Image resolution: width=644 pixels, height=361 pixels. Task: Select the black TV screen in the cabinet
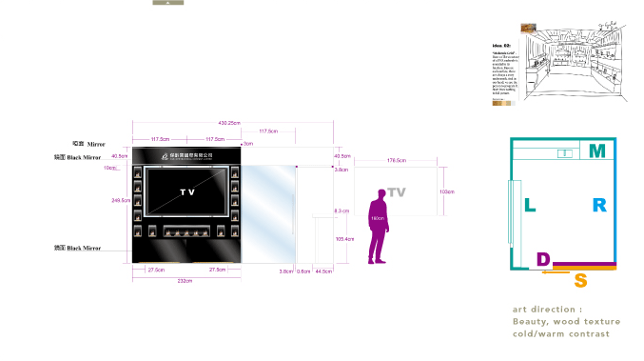[x=186, y=191]
